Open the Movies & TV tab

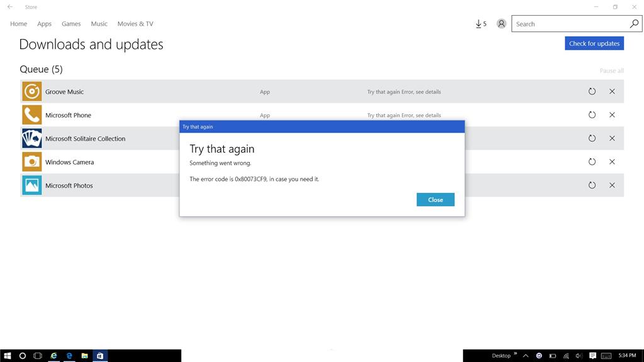(x=135, y=24)
